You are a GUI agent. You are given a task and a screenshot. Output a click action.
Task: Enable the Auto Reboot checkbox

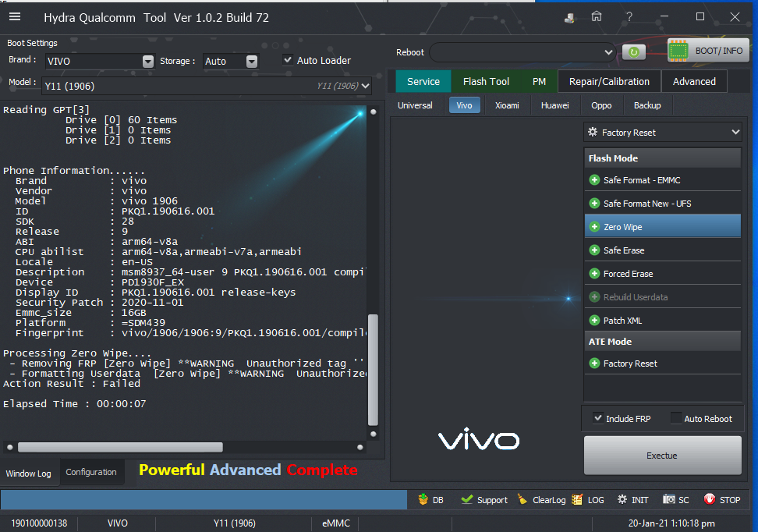(676, 418)
